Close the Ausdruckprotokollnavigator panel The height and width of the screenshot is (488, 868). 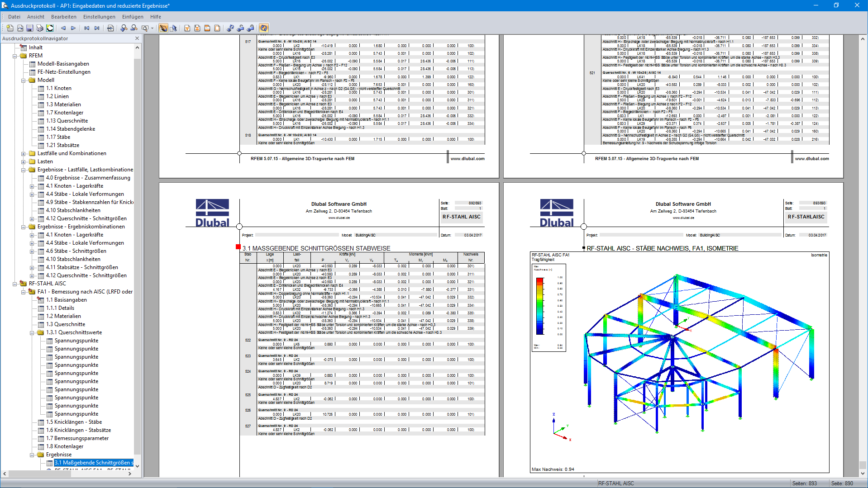[137, 38]
